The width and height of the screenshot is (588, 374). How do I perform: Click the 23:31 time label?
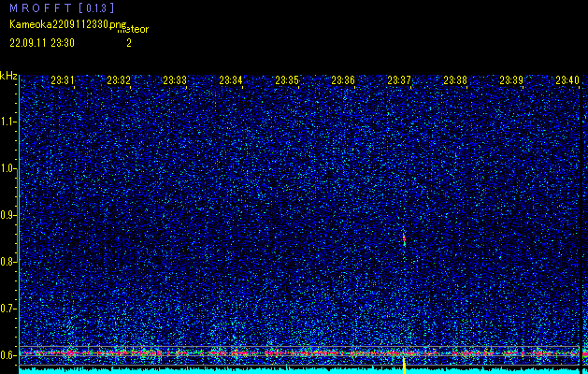[63, 80]
